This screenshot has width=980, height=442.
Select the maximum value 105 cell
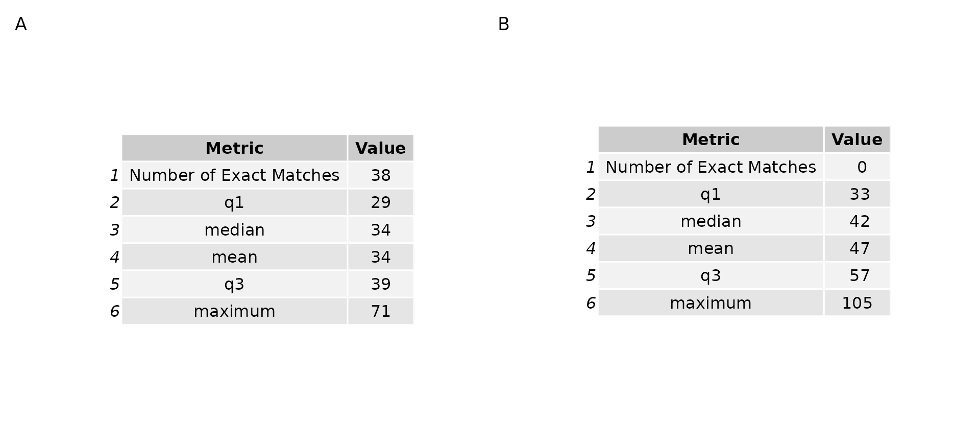tap(856, 303)
